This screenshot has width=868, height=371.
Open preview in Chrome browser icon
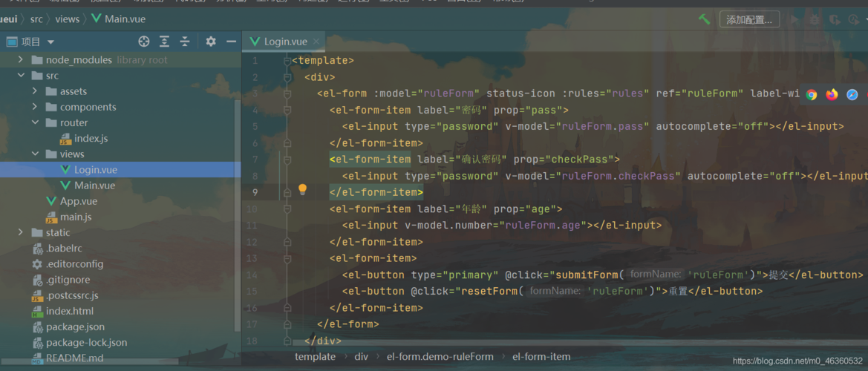[x=812, y=94]
